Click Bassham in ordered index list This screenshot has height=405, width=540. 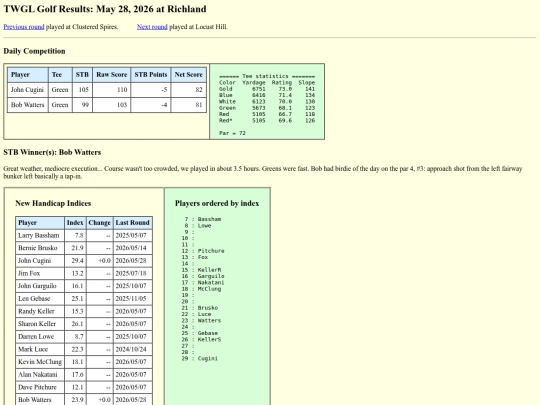click(209, 219)
